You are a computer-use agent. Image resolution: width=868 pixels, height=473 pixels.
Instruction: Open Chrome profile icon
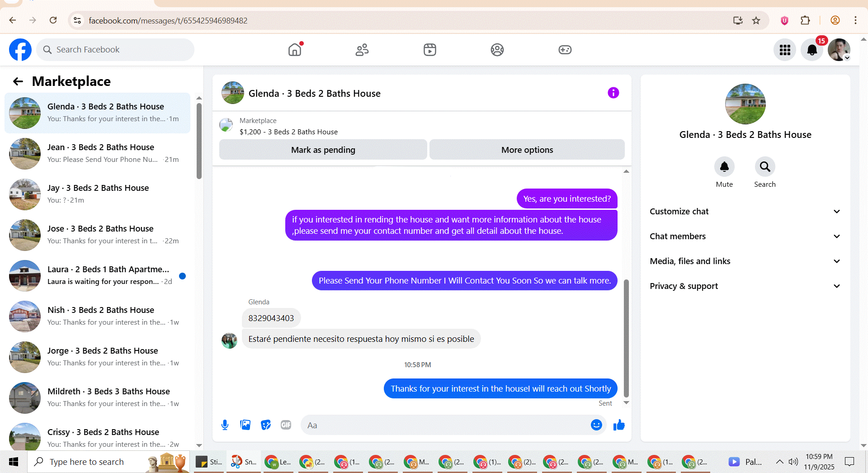[x=835, y=20]
